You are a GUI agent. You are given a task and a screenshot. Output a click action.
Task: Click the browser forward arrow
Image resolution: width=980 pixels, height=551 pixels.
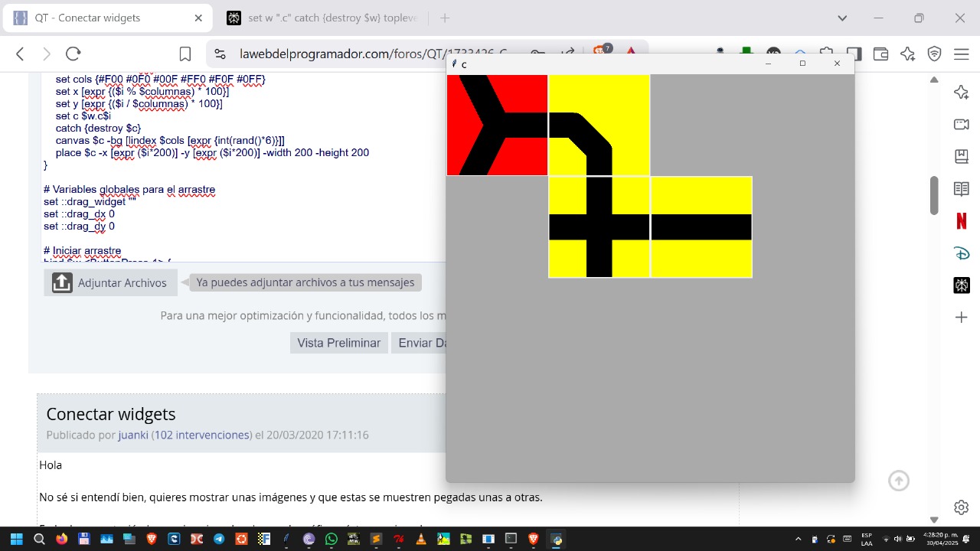[x=47, y=54]
